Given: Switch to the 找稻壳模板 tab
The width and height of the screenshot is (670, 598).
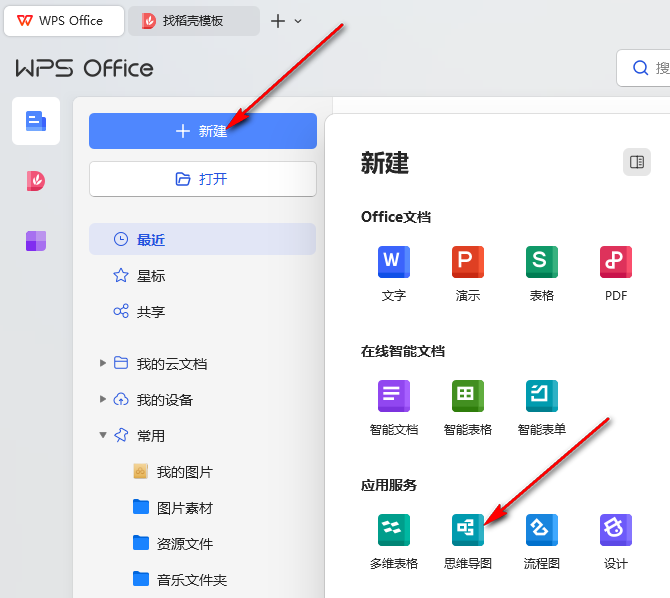Looking at the screenshot, I should click(194, 21).
